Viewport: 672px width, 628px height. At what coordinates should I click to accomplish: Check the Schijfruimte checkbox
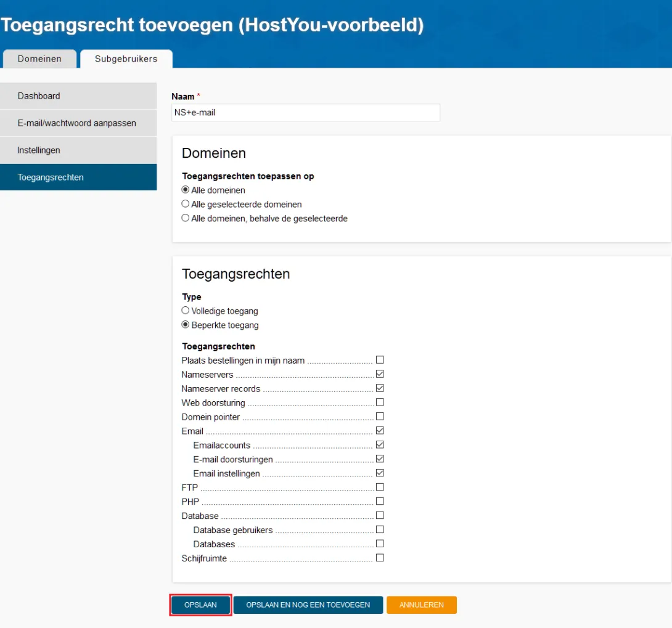380,558
